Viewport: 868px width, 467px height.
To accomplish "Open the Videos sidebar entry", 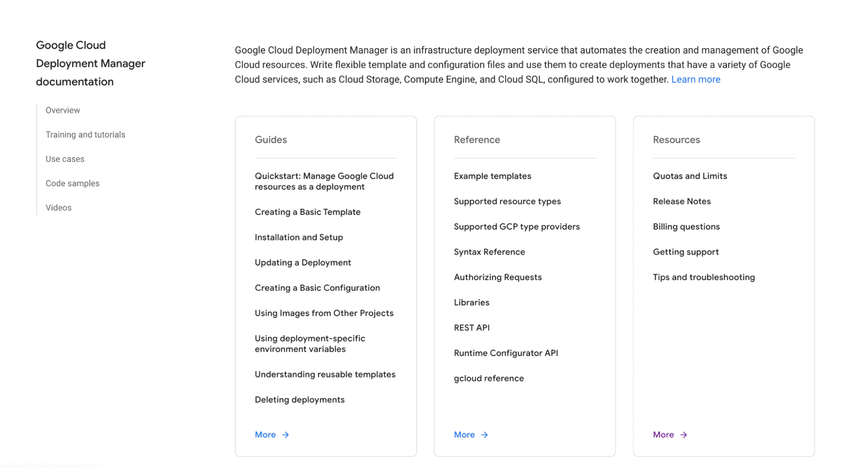I will (x=58, y=207).
